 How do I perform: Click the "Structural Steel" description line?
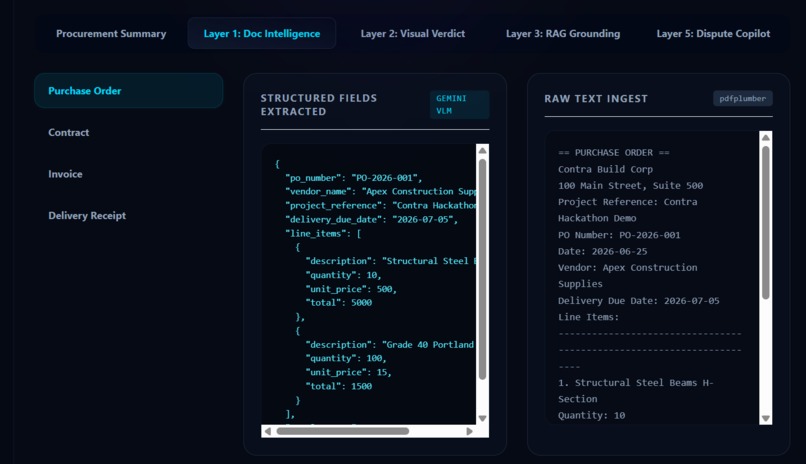coord(391,261)
